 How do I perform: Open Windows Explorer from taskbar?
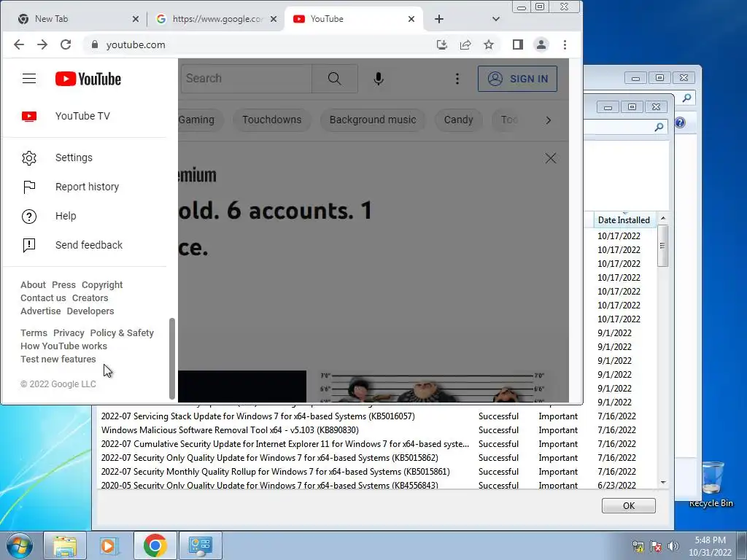coord(65,545)
